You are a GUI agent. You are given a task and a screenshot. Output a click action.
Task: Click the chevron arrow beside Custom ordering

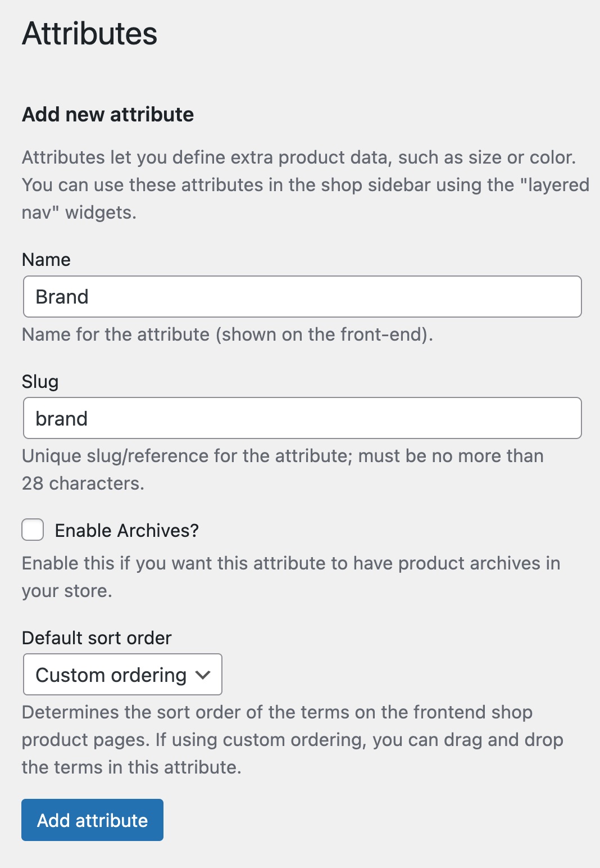[x=203, y=675]
